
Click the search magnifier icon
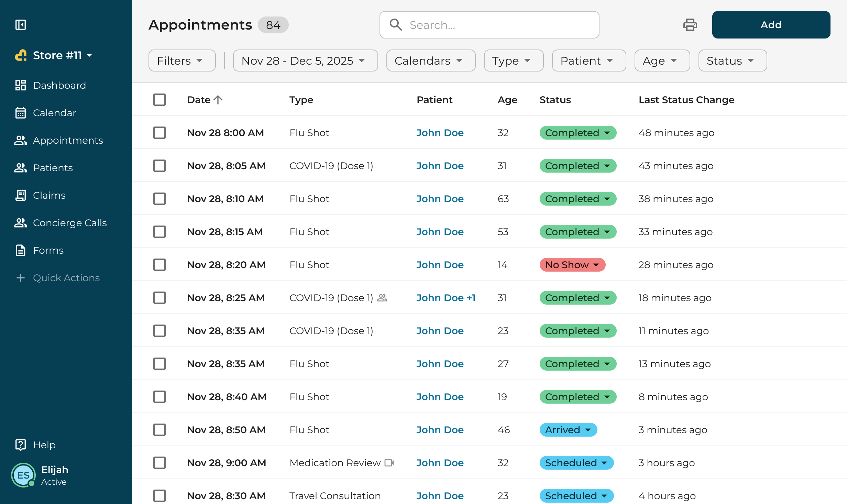(396, 25)
